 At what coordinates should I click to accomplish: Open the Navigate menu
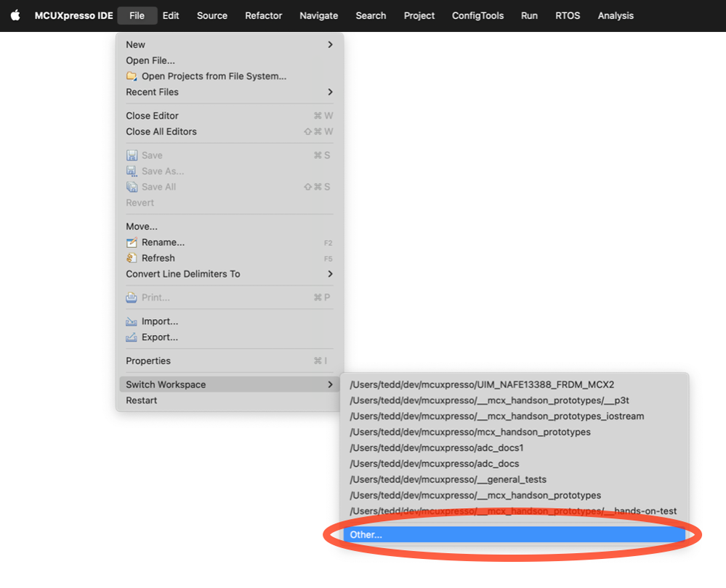(x=318, y=15)
